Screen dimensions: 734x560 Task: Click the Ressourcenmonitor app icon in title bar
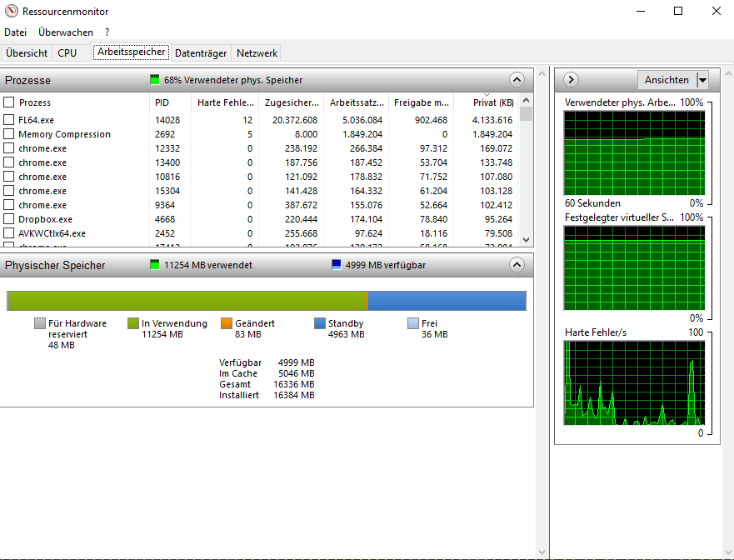click(x=11, y=11)
